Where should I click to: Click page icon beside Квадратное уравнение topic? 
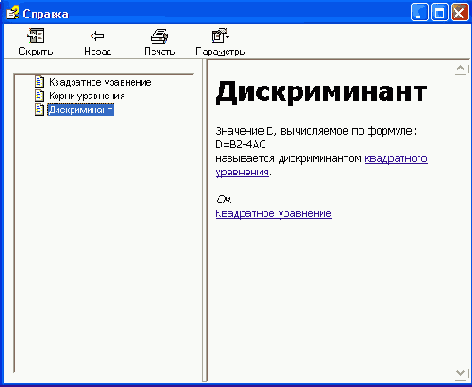click(x=40, y=82)
